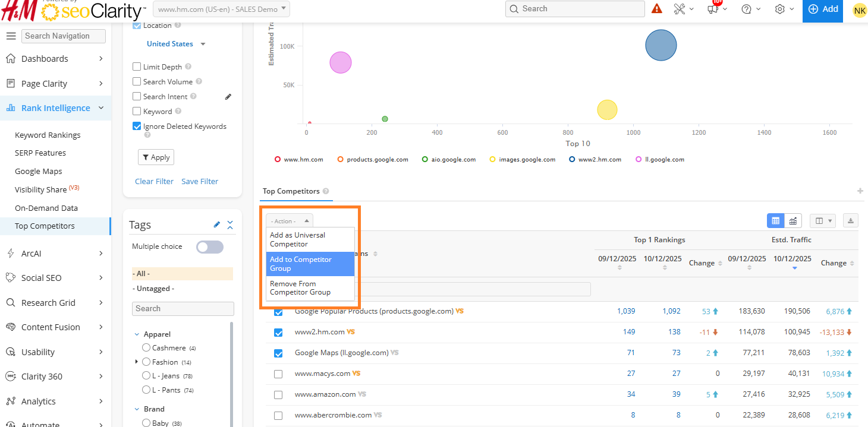Click the Search Intent edit pencil

click(228, 97)
